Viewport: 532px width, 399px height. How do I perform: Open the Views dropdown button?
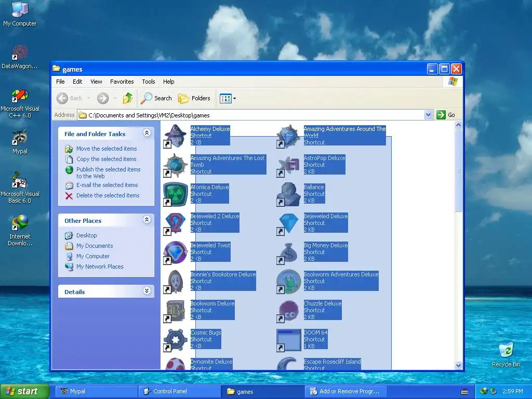(228, 98)
